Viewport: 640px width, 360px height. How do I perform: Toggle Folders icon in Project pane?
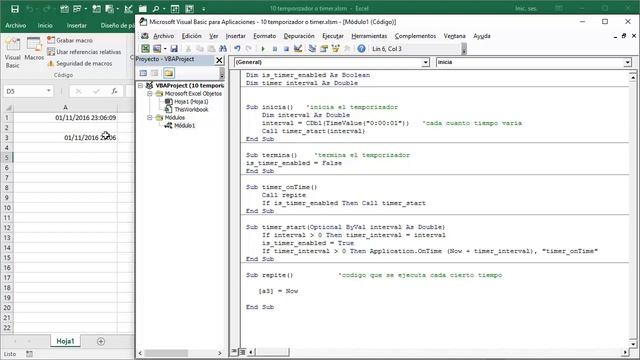pyautogui.click(x=169, y=73)
